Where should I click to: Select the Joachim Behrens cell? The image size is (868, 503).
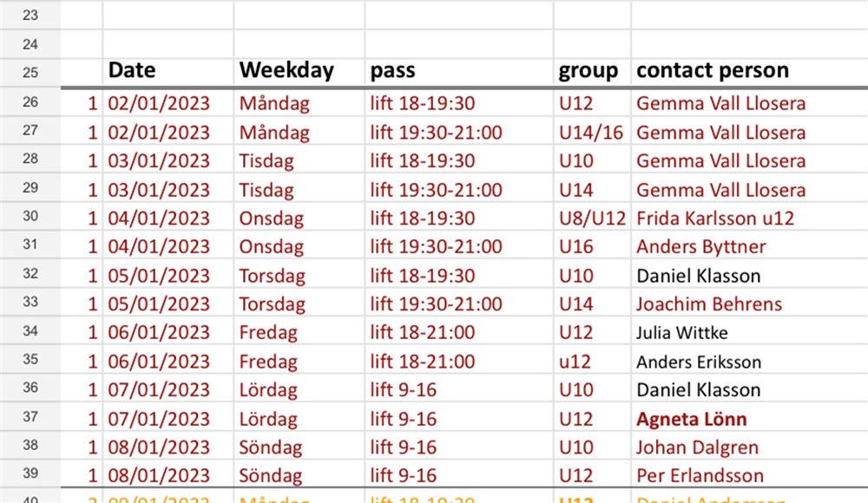pyautogui.click(x=750, y=304)
